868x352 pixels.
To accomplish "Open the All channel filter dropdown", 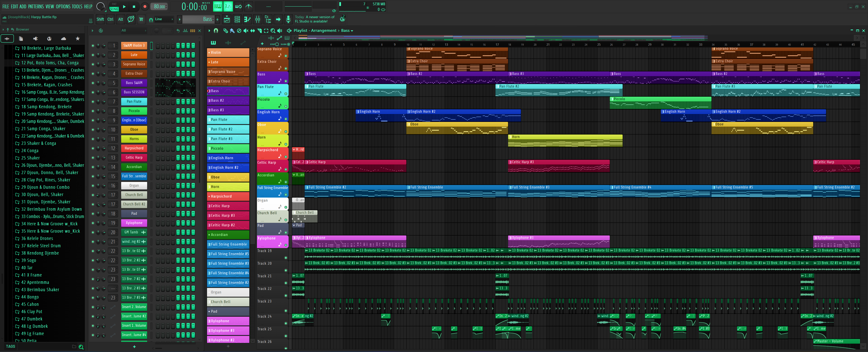I will click(x=134, y=31).
